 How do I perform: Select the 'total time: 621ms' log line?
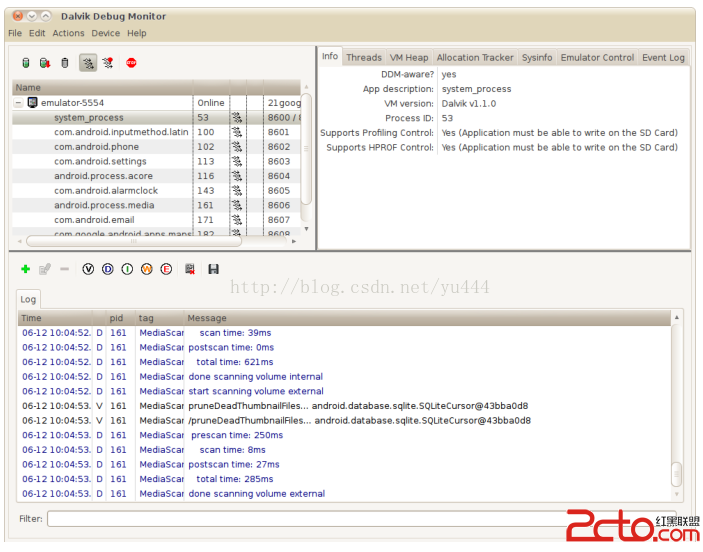pos(344,362)
